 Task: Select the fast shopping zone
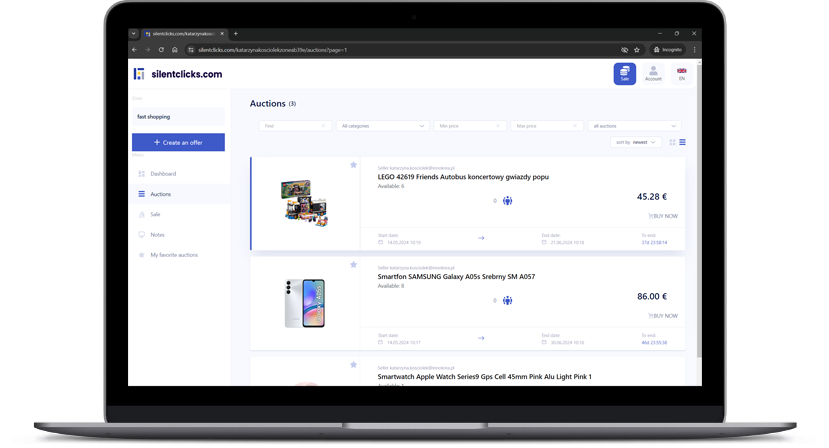click(178, 116)
